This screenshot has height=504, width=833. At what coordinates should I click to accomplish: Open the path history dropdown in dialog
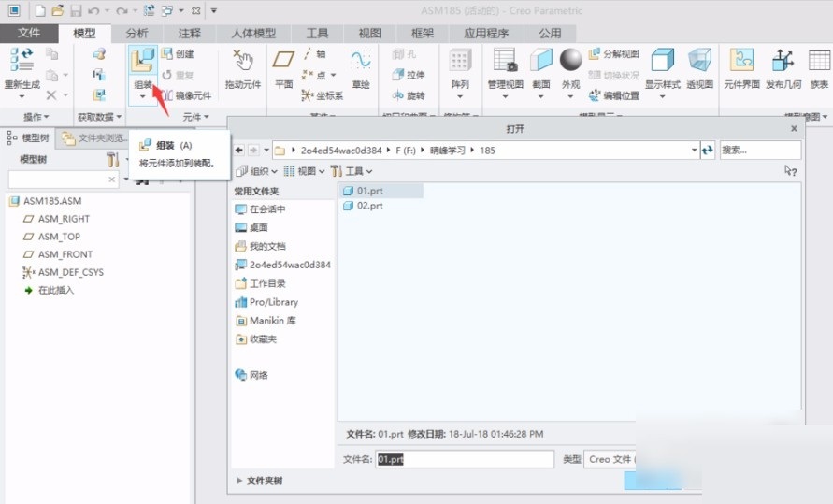point(694,151)
